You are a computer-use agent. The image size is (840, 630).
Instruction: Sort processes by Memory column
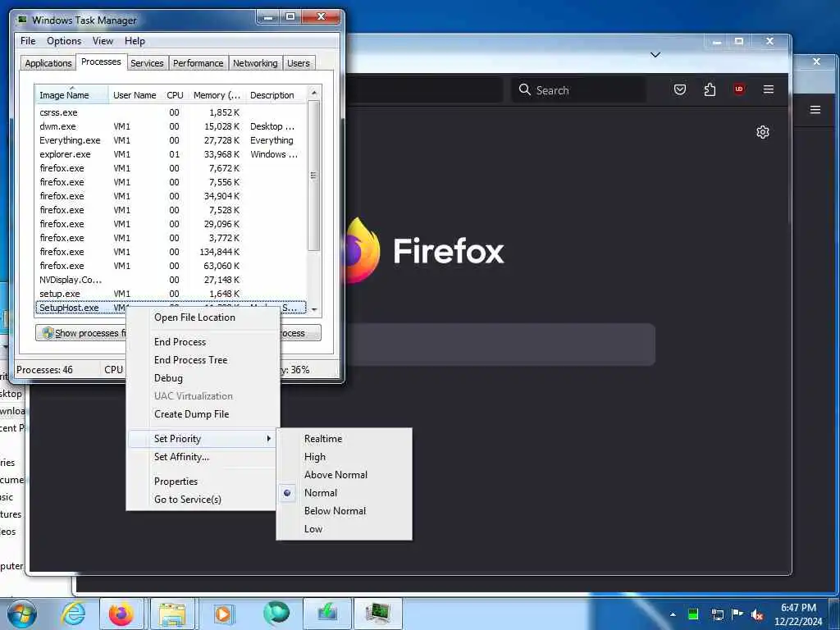[x=217, y=95]
